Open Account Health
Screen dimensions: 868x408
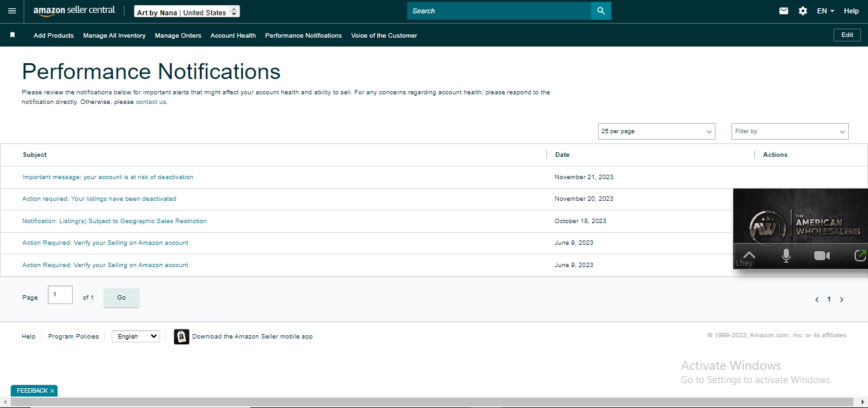tap(233, 36)
